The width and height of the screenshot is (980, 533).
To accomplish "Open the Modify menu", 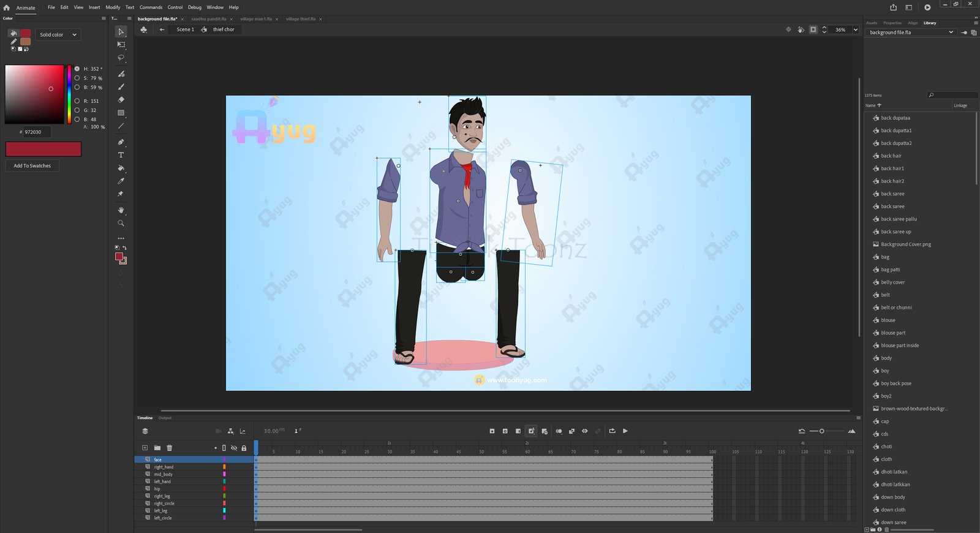I will tap(113, 7).
